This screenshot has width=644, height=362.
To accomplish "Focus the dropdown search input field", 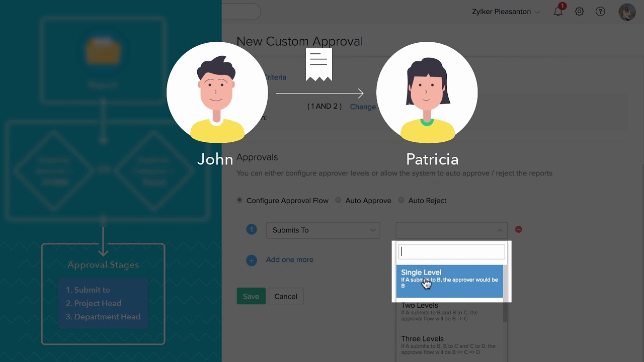I will click(451, 252).
